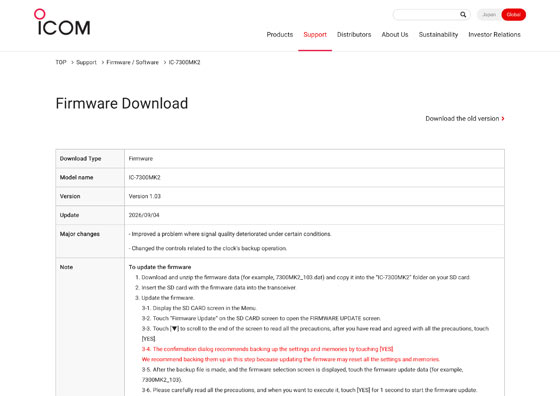Click step 3-3 scroll precautions text
This screenshot has height=396, width=560.
point(315,334)
